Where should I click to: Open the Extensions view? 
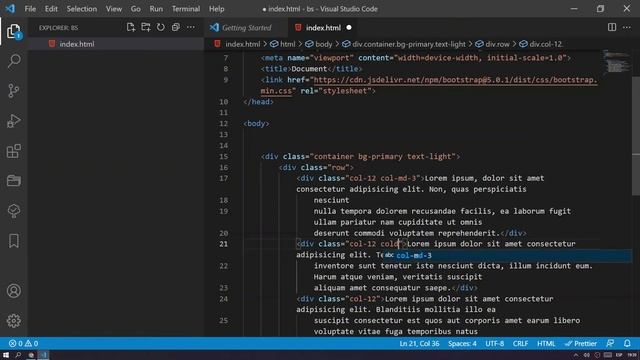[x=13, y=151]
